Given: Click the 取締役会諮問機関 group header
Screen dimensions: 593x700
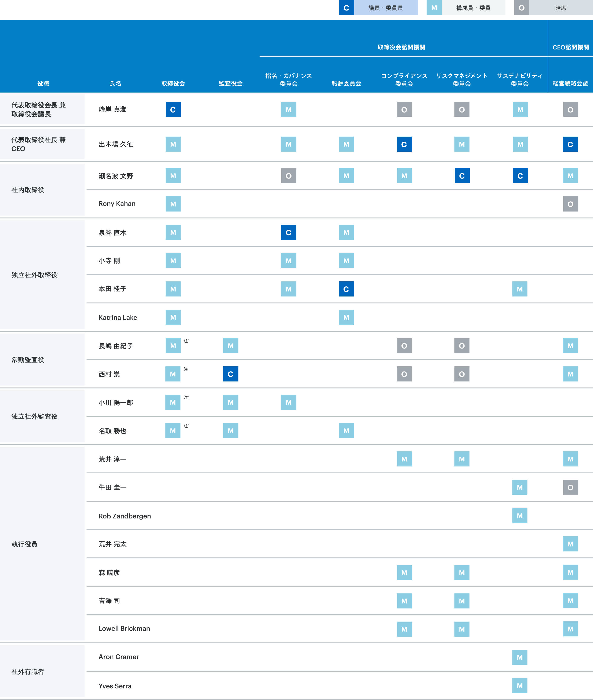Looking at the screenshot, I should pyautogui.click(x=401, y=47).
